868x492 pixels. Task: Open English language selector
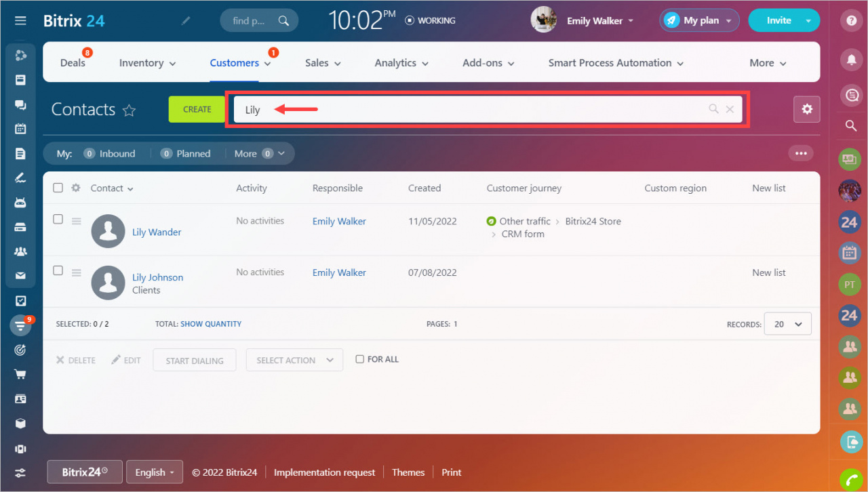[155, 472]
